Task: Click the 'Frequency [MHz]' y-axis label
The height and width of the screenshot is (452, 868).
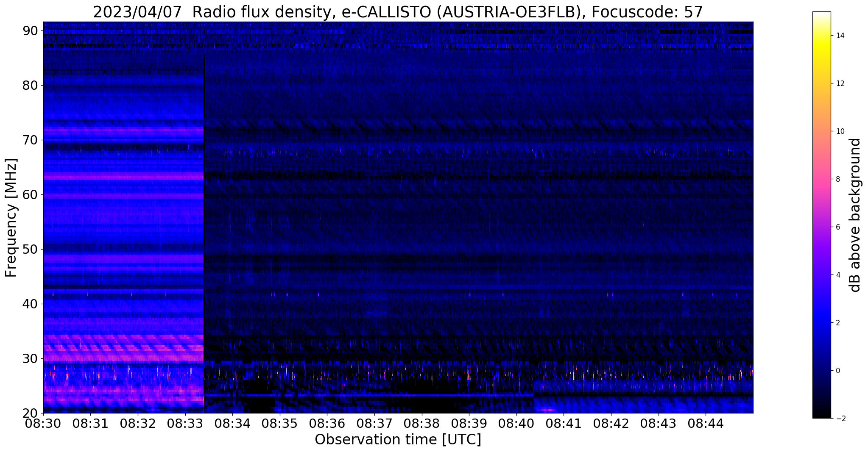Action: [11, 218]
